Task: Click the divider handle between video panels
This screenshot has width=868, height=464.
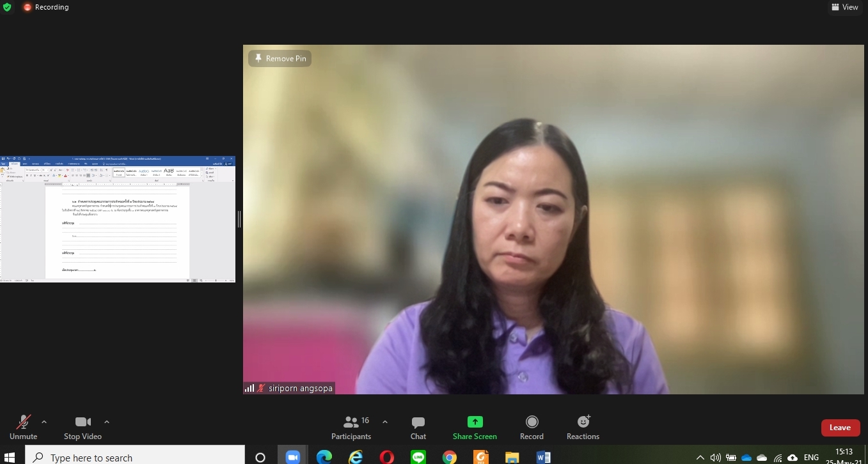Action: [x=239, y=219]
